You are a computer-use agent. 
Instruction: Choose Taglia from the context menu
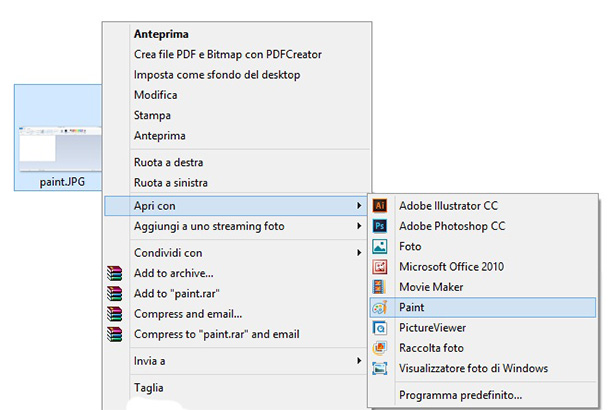tap(149, 388)
